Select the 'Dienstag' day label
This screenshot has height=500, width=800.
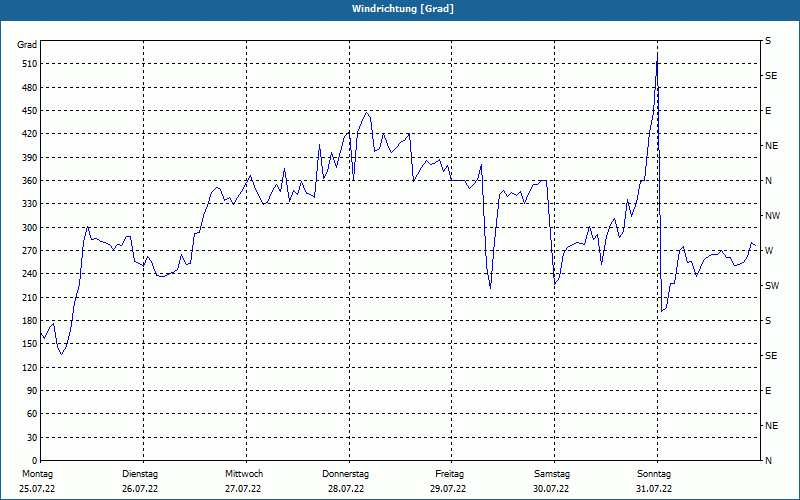(x=140, y=474)
